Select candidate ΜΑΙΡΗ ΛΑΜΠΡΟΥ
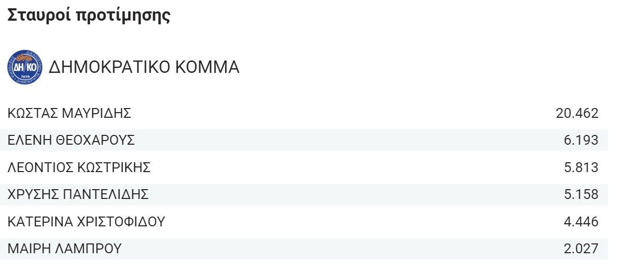Screen dimensions: 644x277 [64, 249]
